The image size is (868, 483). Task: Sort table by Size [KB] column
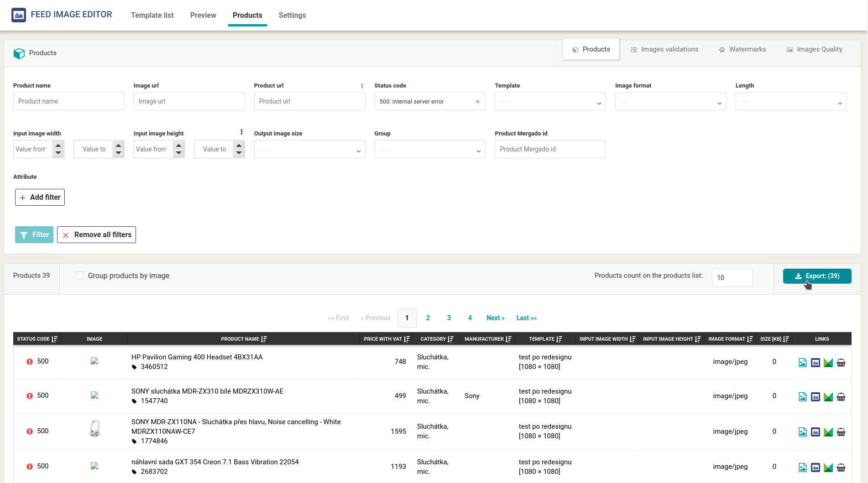pyautogui.click(x=786, y=339)
